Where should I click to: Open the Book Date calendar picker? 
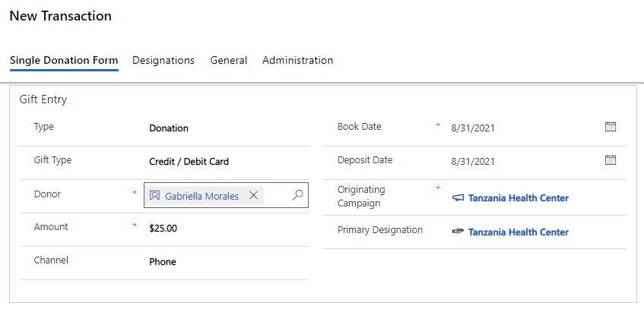tap(610, 127)
